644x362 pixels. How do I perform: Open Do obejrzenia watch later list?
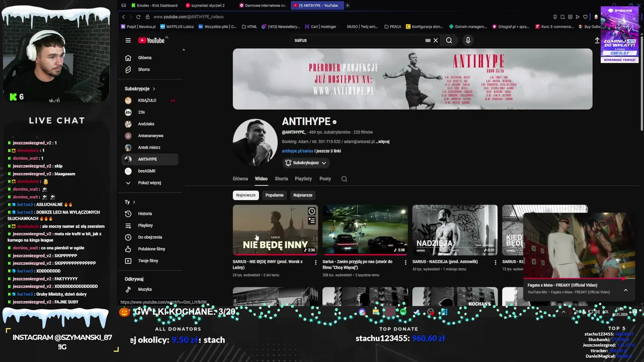click(150, 237)
